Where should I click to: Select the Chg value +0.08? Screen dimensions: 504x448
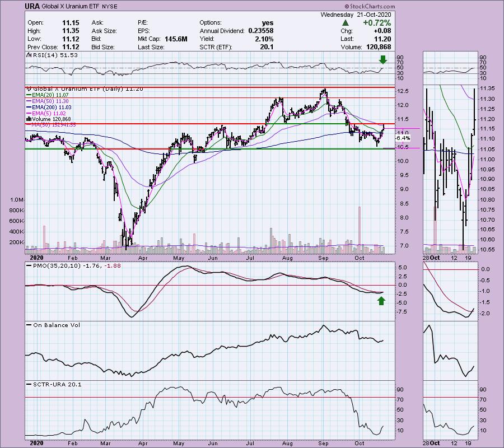[382, 31]
